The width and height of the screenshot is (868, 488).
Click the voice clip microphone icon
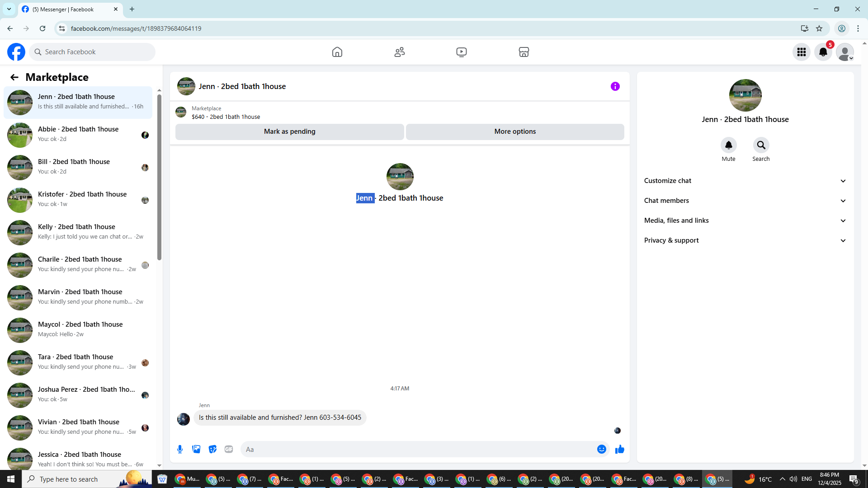180,449
